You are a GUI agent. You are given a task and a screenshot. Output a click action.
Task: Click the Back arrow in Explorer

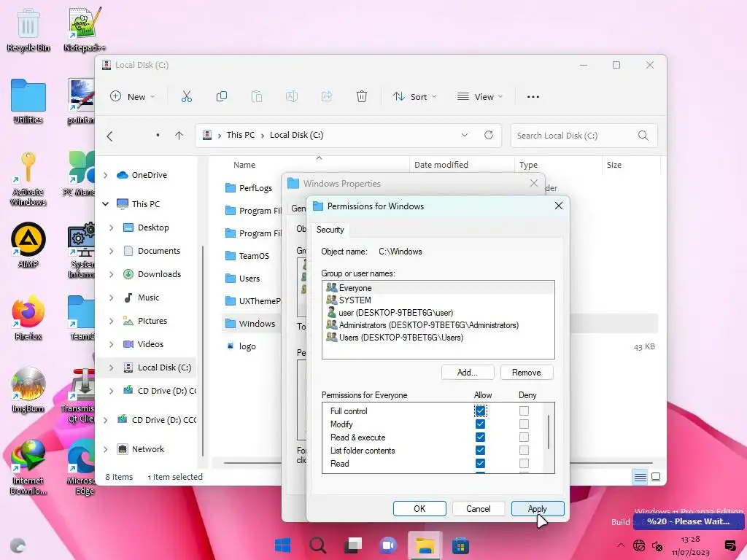point(109,136)
